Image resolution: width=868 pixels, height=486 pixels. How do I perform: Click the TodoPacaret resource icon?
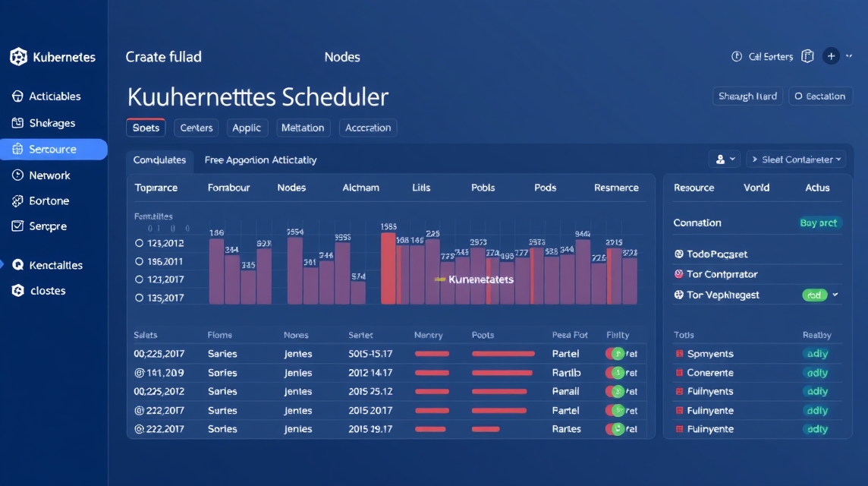click(678, 253)
